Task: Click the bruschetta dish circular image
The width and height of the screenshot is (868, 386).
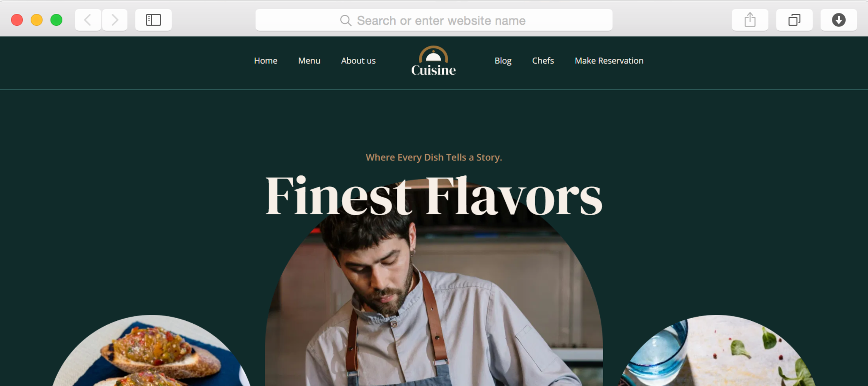Action: (151, 351)
